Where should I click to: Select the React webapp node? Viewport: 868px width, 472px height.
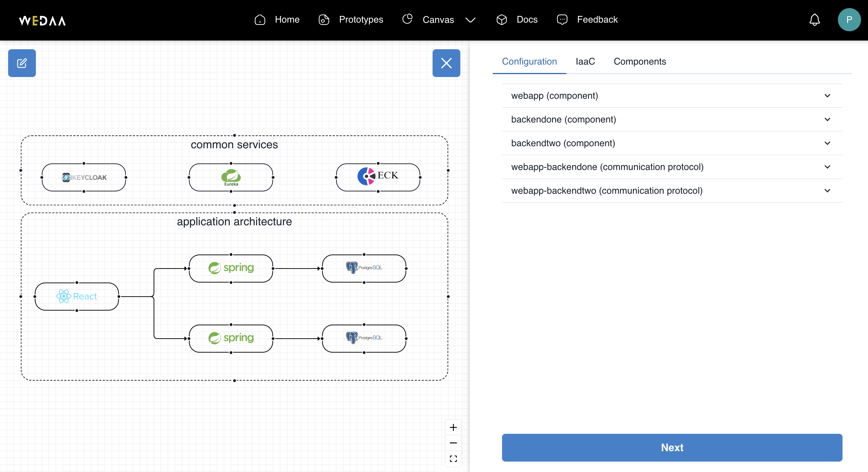(x=77, y=297)
